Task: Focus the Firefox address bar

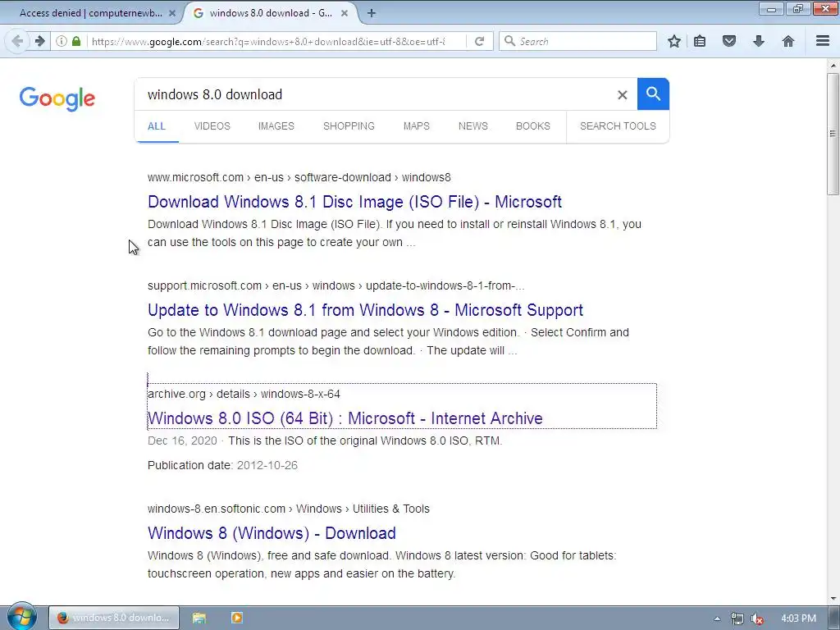Action: point(268,41)
